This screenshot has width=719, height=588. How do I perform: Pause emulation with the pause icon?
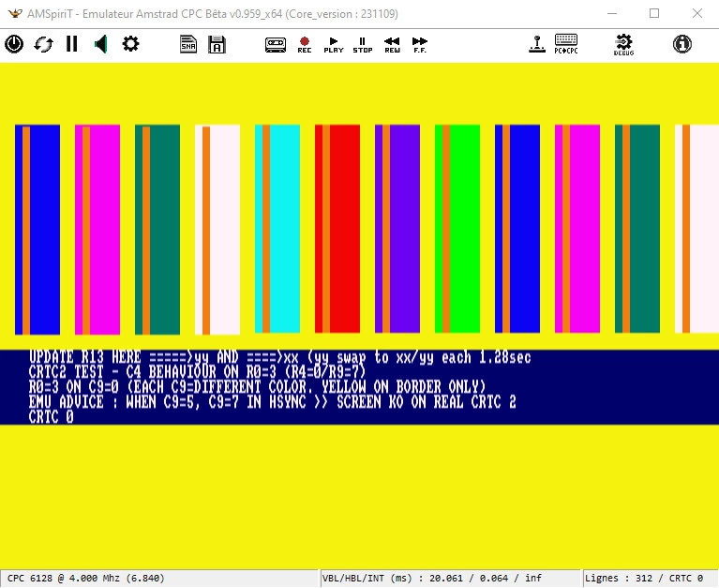coord(72,44)
